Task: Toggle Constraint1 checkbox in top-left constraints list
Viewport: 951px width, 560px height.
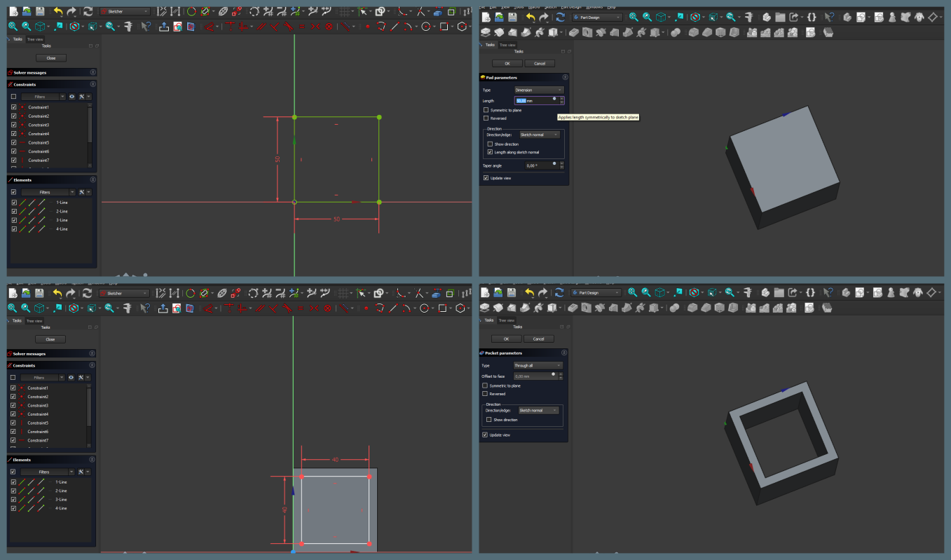Action: pos(13,107)
